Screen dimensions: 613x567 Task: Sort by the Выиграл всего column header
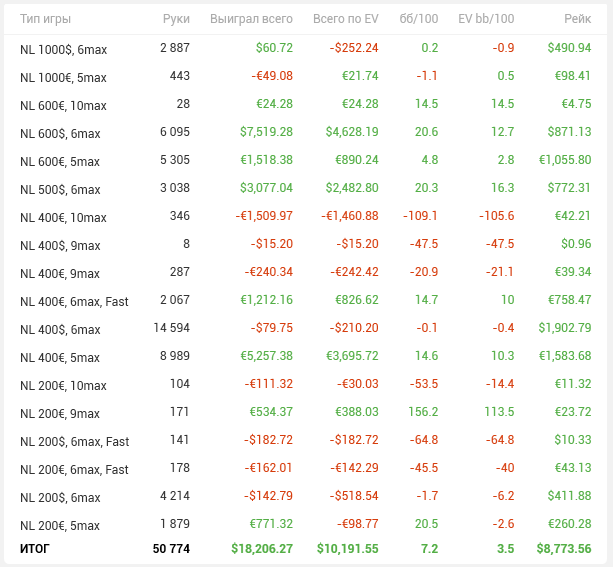(x=251, y=19)
